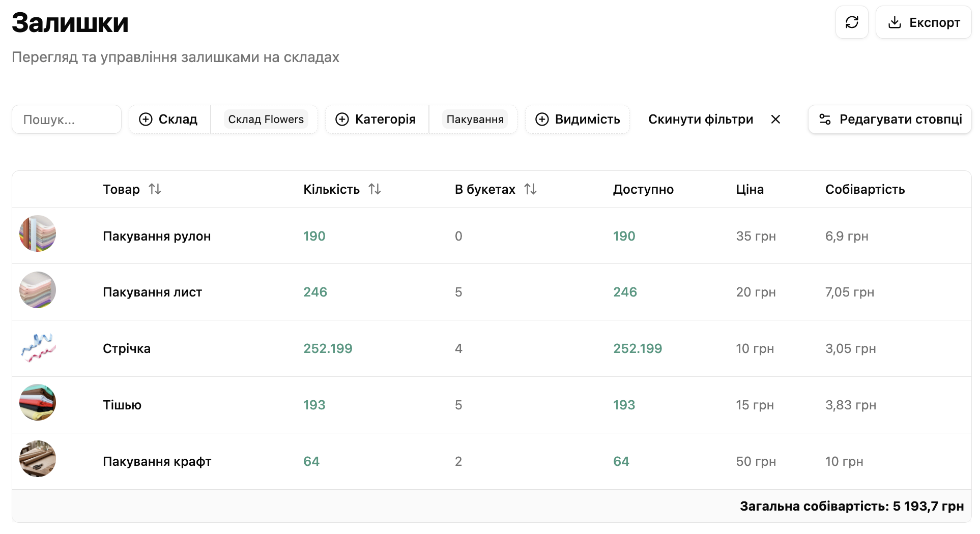Click the Собівартість column header
Viewport: 980px width, 534px height.
coord(865,190)
